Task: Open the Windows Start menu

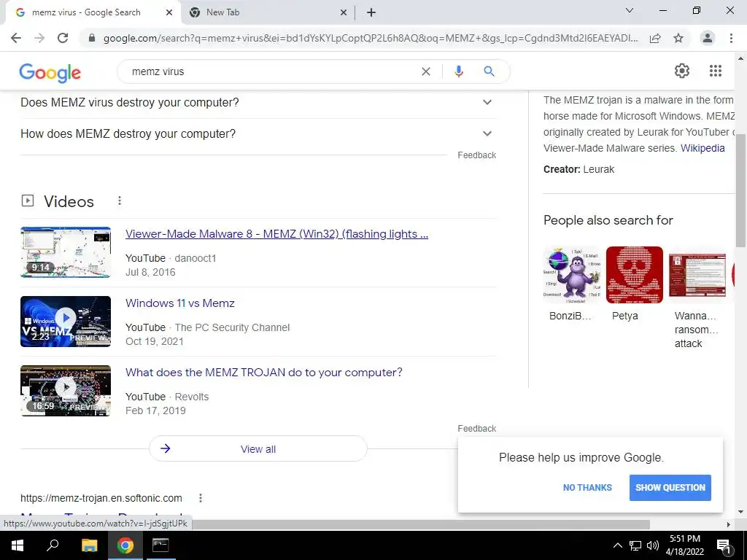Action: (x=18, y=545)
